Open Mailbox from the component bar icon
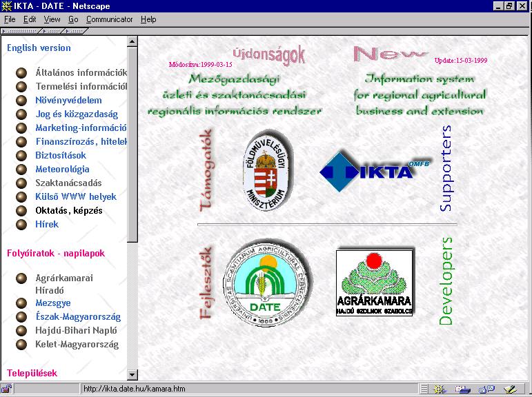The width and height of the screenshot is (532, 397). pos(463,389)
